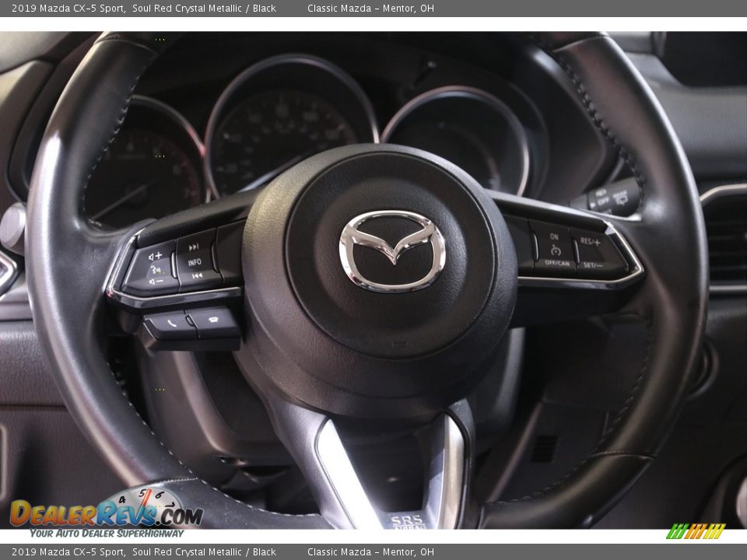The width and height of the screenshot is (747, 560).
Task: Click the Mazda emblem on the horn pad
Action: coord(392,250)
